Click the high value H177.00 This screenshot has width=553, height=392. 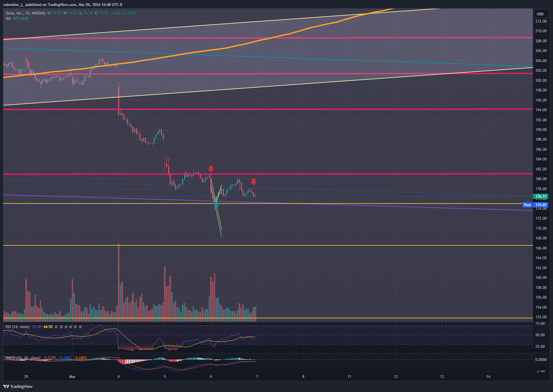(x=71, y=13)
